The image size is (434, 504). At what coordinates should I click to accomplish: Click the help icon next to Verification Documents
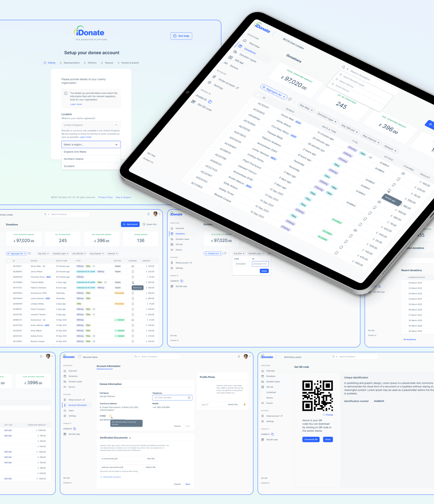click(130, 438)
